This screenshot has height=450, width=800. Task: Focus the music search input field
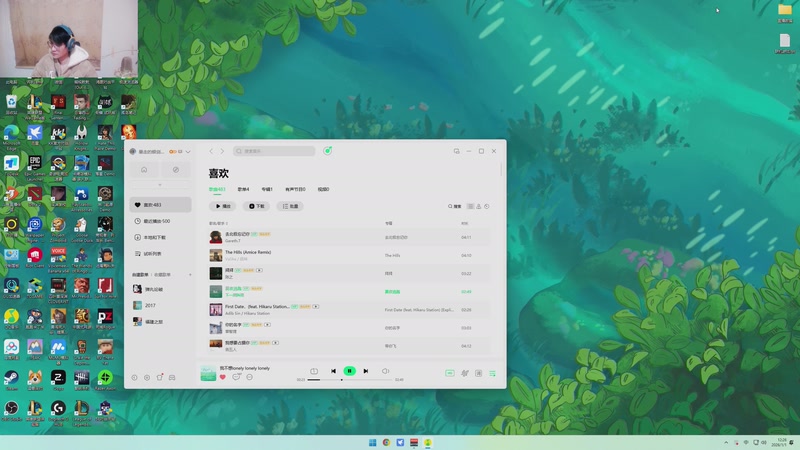pos(274,151)
